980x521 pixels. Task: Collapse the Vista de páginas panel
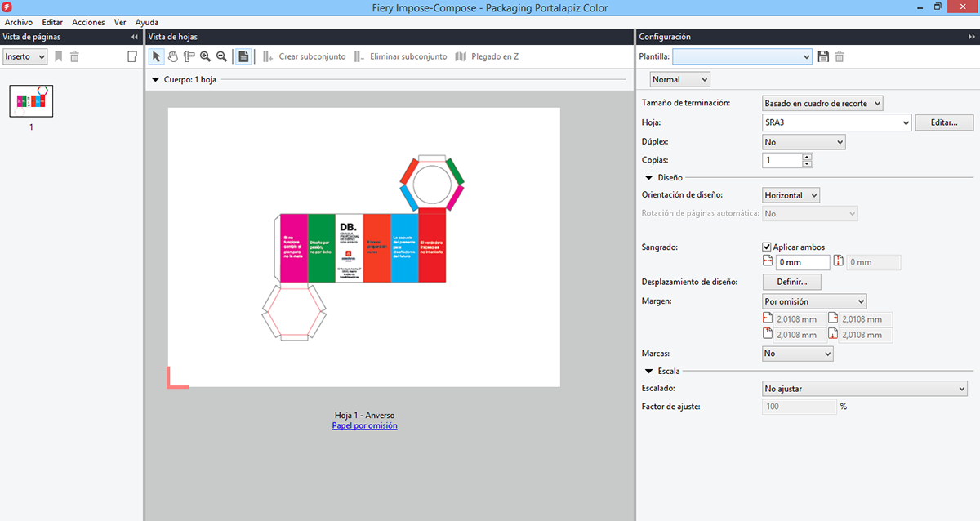pos(134,37)
